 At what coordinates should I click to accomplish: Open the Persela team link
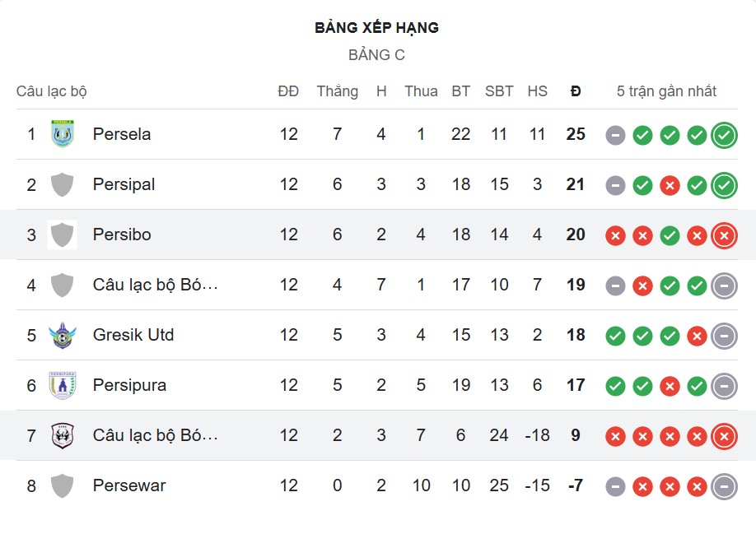[122, 134]
